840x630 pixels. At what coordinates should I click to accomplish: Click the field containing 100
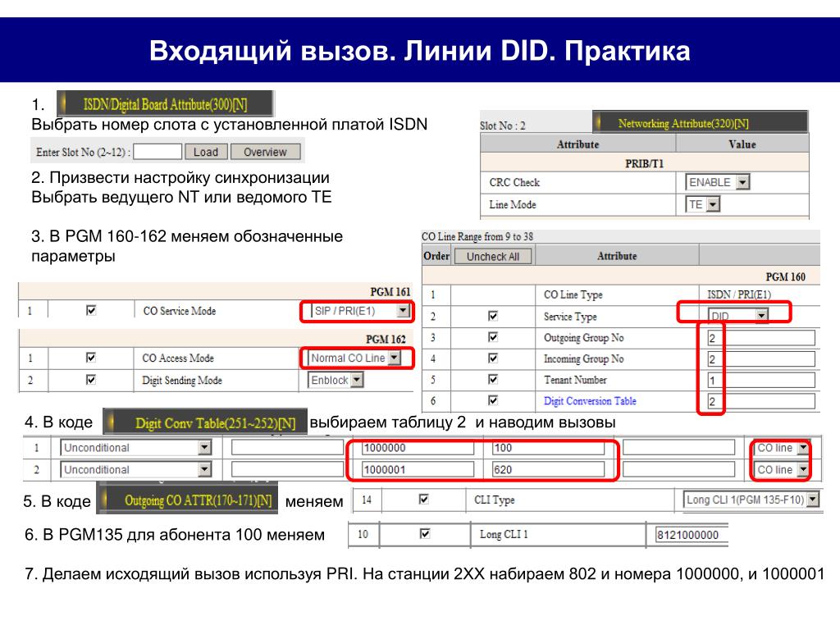pyautogui.click(x=548, y=448)
